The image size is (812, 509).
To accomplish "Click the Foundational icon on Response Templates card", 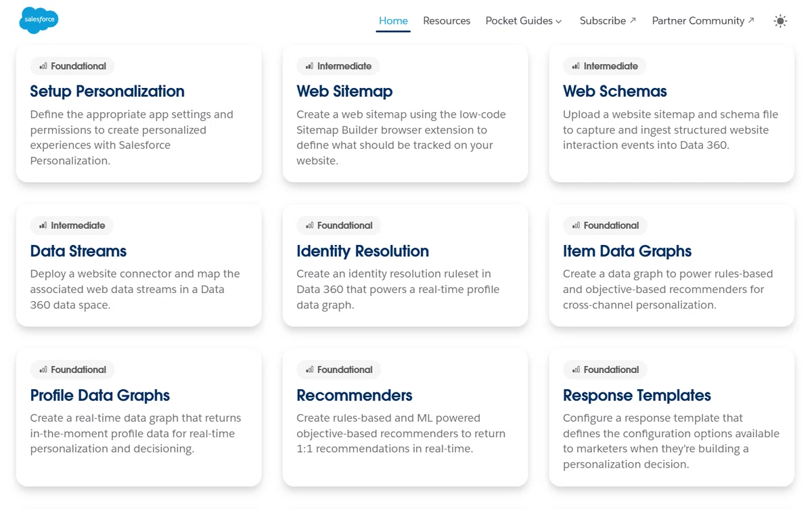I will click(x=576, y=370).
